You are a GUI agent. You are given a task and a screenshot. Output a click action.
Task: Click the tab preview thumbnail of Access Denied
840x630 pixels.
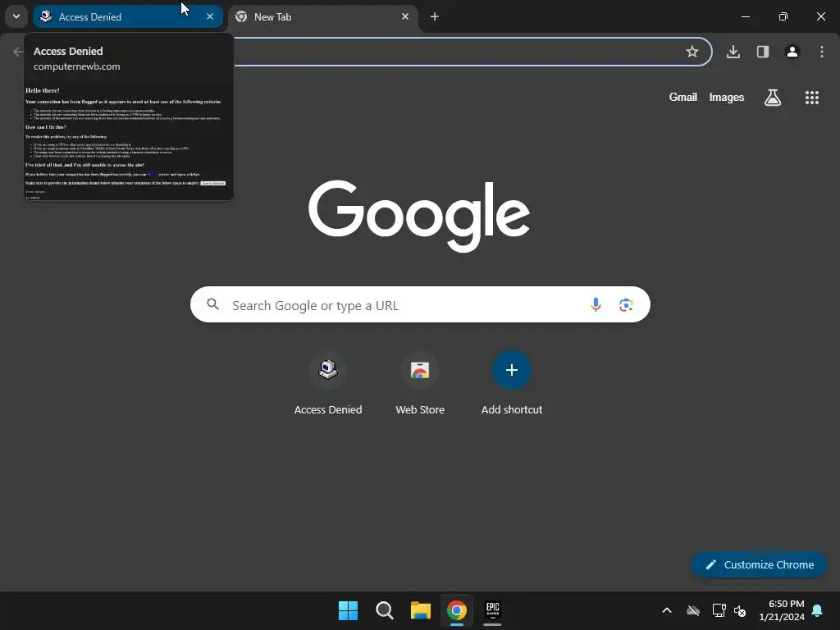(129, 141)
